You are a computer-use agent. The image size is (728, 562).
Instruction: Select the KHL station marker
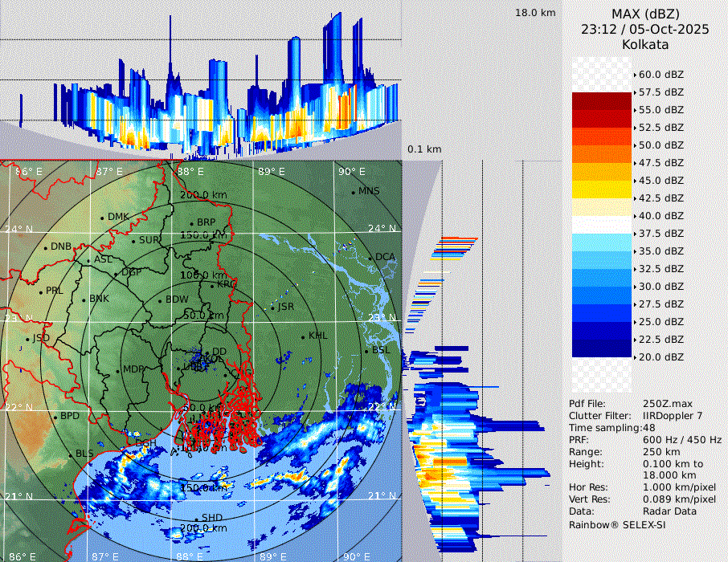[x=303, y=336]
